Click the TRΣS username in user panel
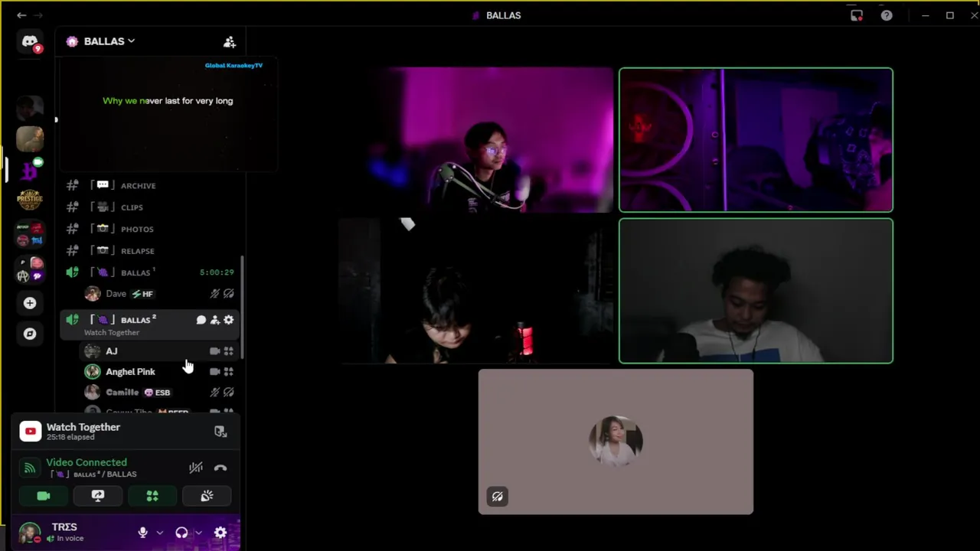This screenshot has height=551, width=980. tap(64, 527)
